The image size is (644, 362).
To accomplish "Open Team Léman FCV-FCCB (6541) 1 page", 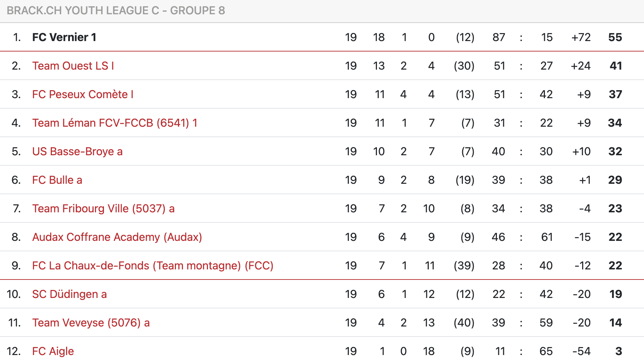I will pyautogui.click(x=115, y=123).
